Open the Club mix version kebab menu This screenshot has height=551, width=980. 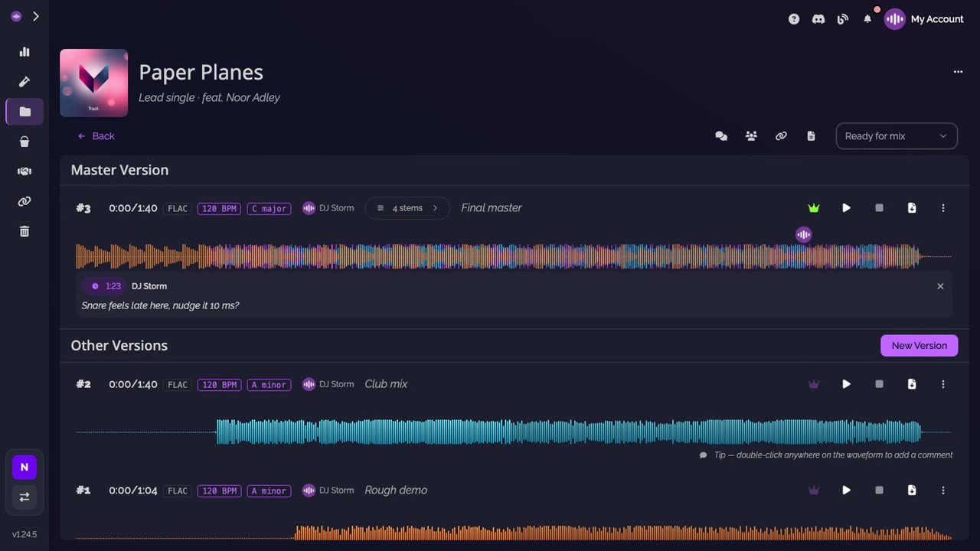[x=943, y=384]
